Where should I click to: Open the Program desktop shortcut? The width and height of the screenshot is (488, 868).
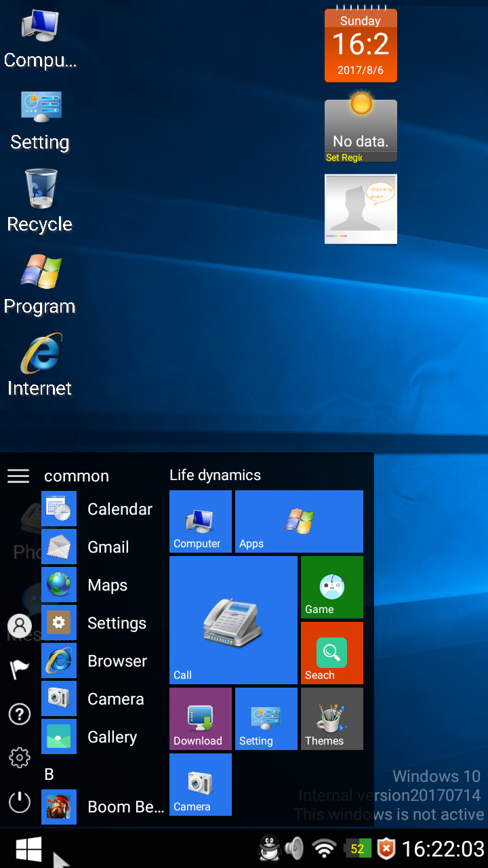tap(40, 285)
